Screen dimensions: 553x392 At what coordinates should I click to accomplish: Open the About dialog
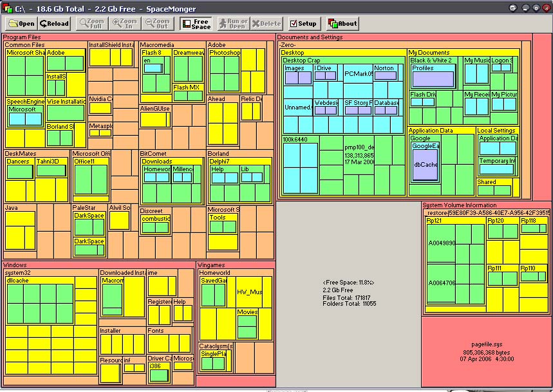(342, 24)
